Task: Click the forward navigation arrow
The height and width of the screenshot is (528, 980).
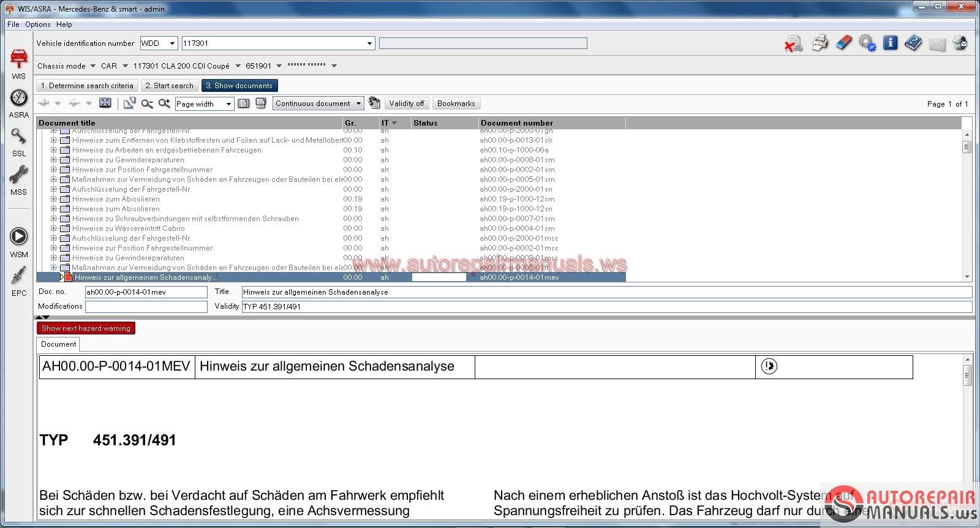Action: pos(74,103)
